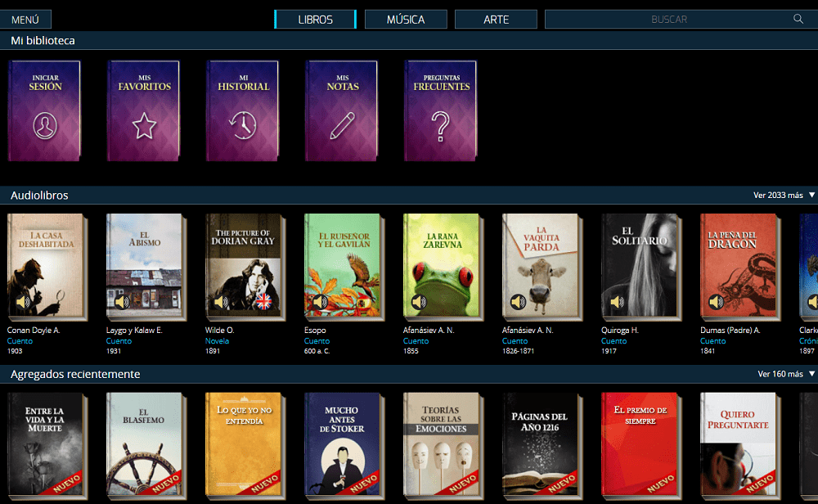Click speaker icon on La Rana Zarevna
This screenshot has height=504, width=818.
click(x=419, y=302)
